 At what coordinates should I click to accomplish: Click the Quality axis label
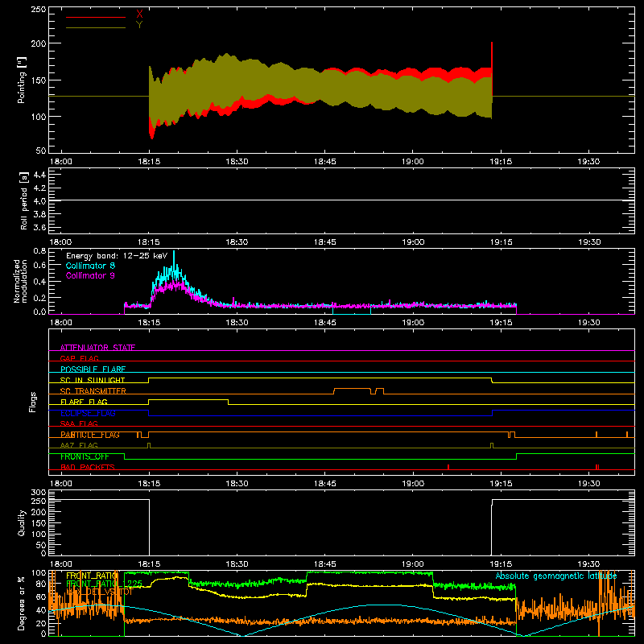[22, 522]
